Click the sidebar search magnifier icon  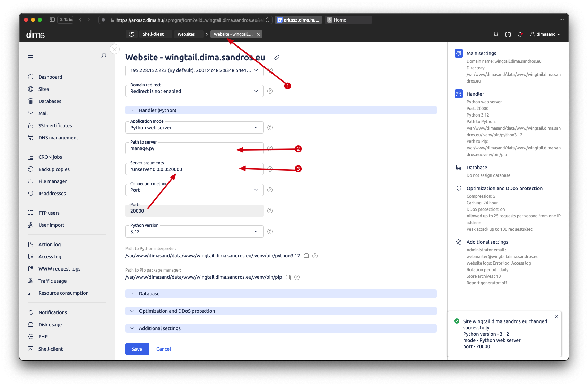coord(103,55)
